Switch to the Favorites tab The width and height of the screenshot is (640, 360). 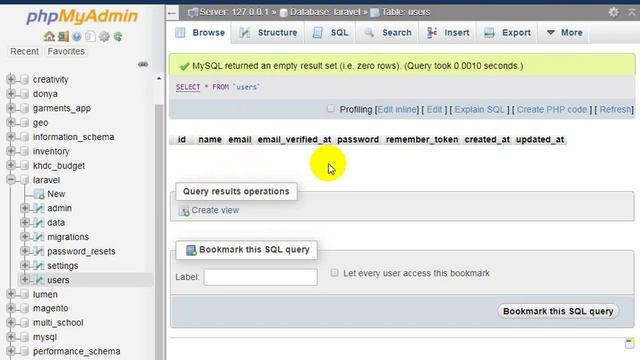click(66, 51)
